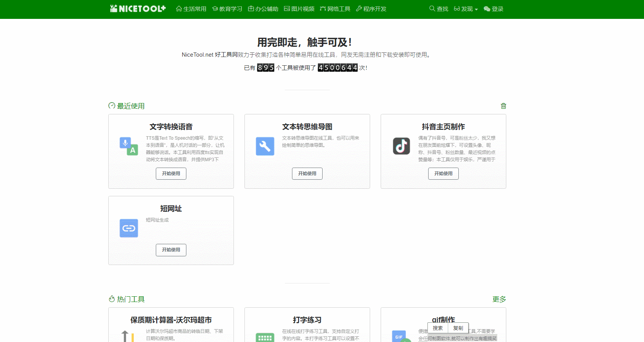Open the 图片视频 menu
The width and height of the screenshot is (644, 342).
point(299,9)
